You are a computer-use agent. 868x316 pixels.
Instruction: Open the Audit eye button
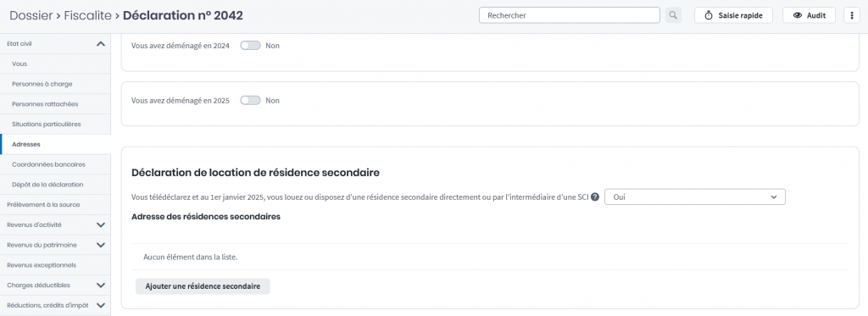[x=809, y=15]
